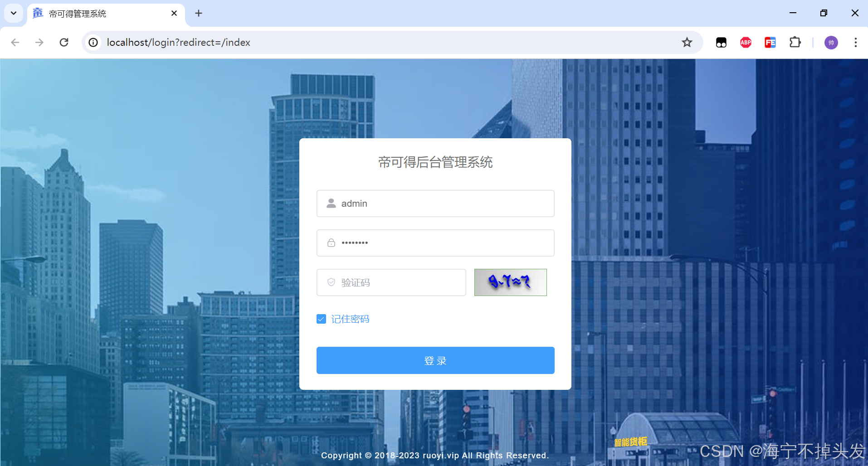Click the 帝可得后台管理系统 title text

435,162
